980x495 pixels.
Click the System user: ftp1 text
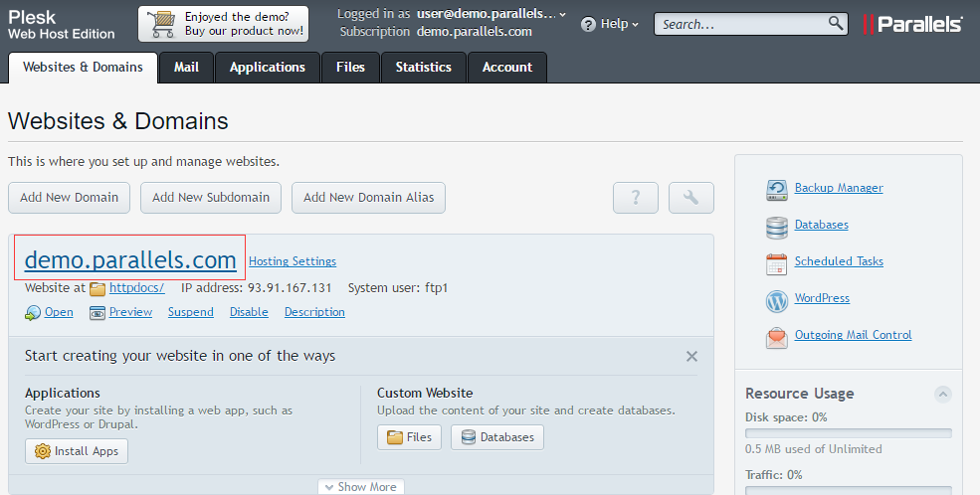398,288
